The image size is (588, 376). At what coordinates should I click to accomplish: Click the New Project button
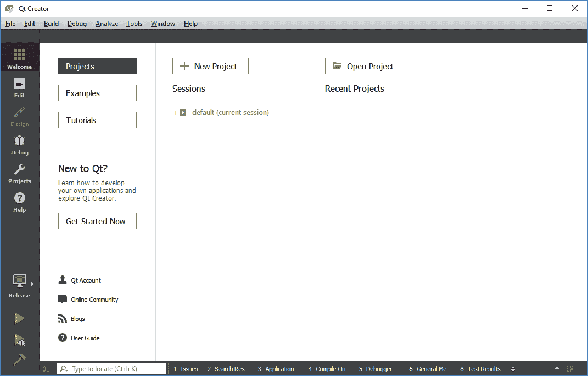[x=210, y=66]
